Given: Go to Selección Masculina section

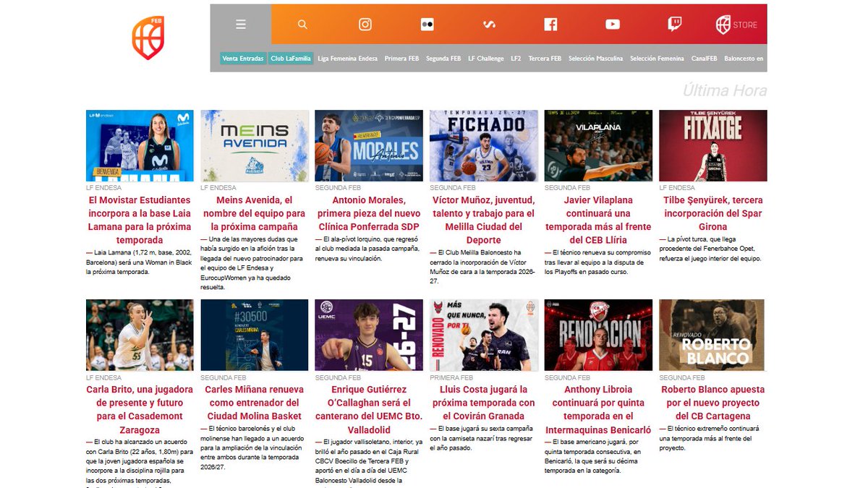Looking at the screenshot, I should [595, 59].
